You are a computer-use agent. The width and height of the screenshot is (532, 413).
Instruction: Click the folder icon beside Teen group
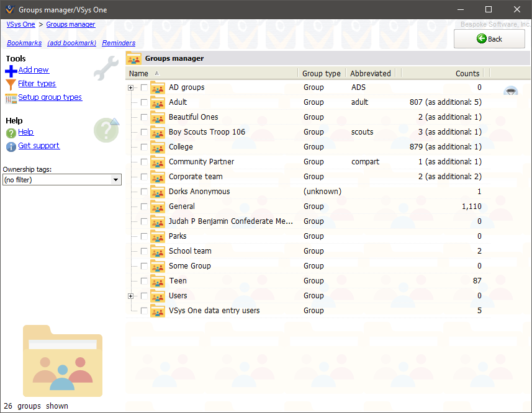158,281
